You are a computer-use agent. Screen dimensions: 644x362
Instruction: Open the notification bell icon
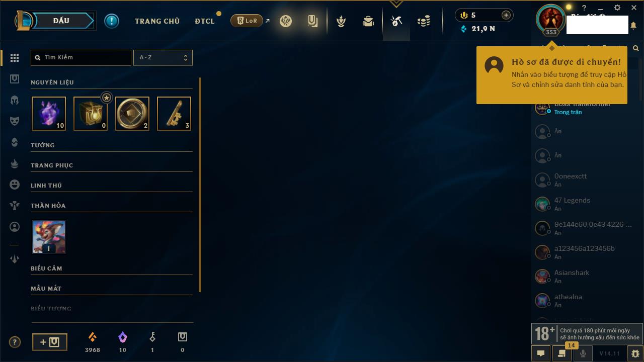coord(633,25)
